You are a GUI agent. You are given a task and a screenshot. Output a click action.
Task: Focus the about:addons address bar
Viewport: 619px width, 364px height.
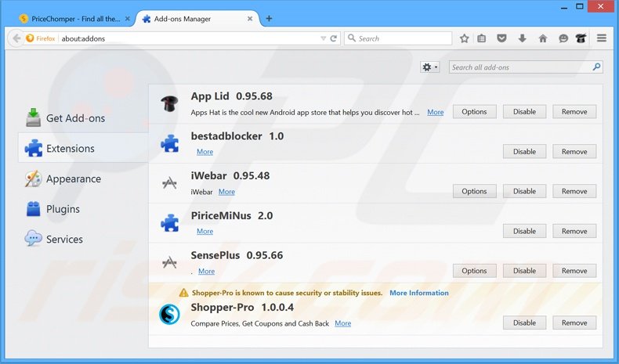[190, 38]
